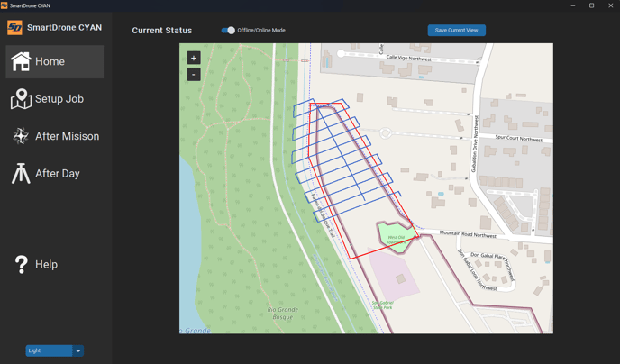Image resolution: width=620 pixels, height=364 pixels.
Task: Click the Calle Vigo Northwest label on map
Action: coord(409,58)
